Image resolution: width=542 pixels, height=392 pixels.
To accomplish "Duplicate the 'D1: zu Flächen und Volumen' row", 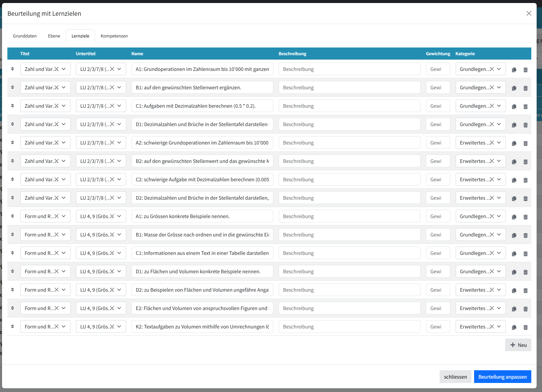I will click(x=514, y=272).
